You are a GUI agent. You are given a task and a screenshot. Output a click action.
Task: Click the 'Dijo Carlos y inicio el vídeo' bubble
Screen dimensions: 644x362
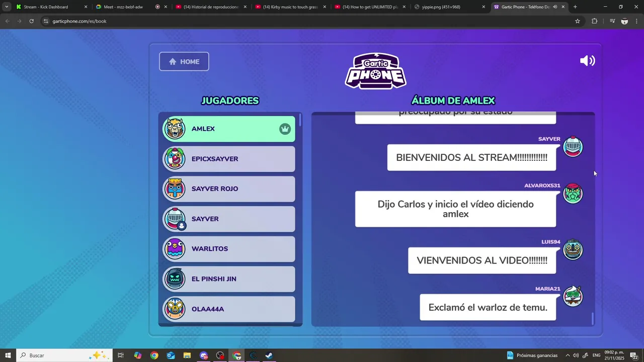tap(455, 209)
